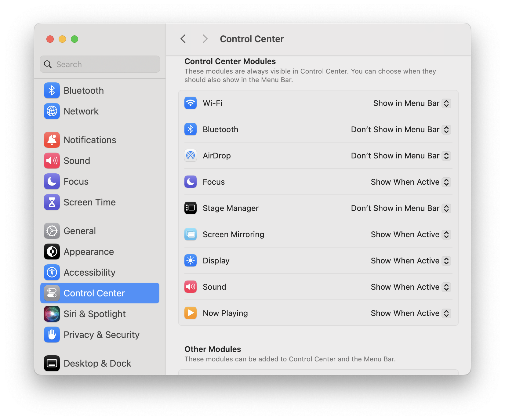Viewport: 505px width, 420px height.
Task: Click the "Stage Manager" module label
Action: (231, 208)
